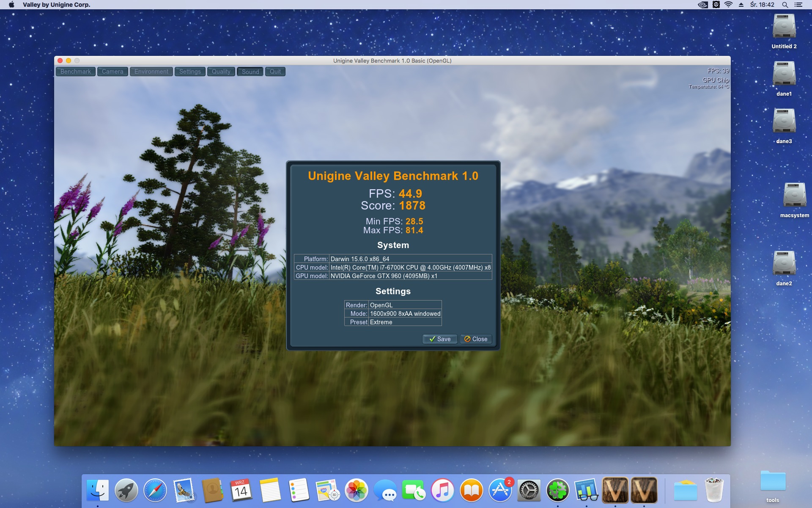Open Trash in the dock

[714, 490]
